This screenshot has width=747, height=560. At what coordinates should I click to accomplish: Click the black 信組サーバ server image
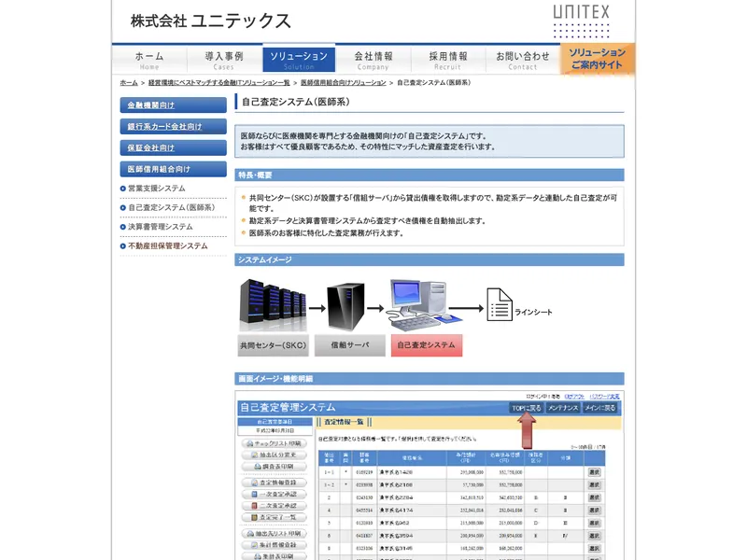[x=349, y=308]
